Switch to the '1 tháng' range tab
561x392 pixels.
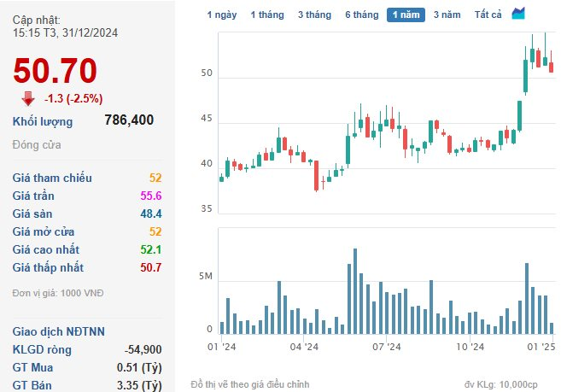[x=267, y=15]
